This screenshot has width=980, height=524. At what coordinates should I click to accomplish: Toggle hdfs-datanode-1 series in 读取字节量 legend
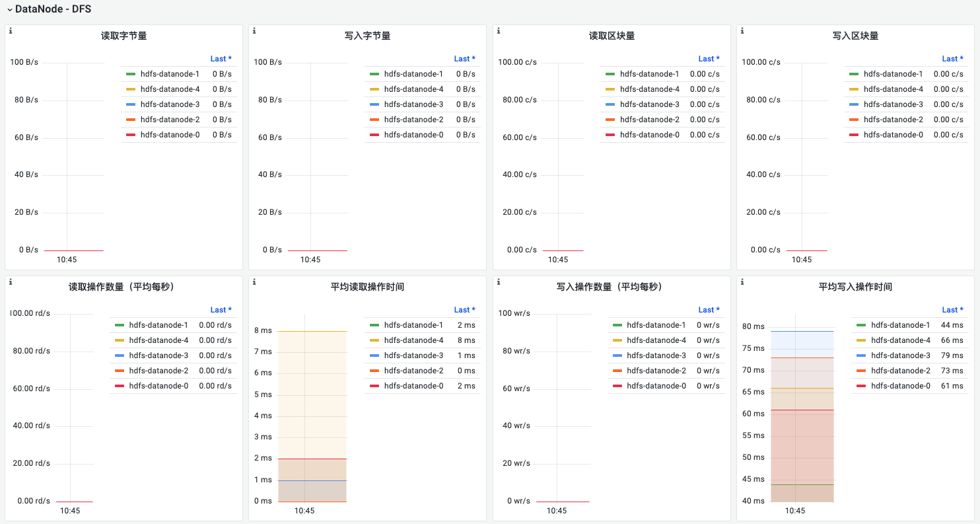click(170, 74)
